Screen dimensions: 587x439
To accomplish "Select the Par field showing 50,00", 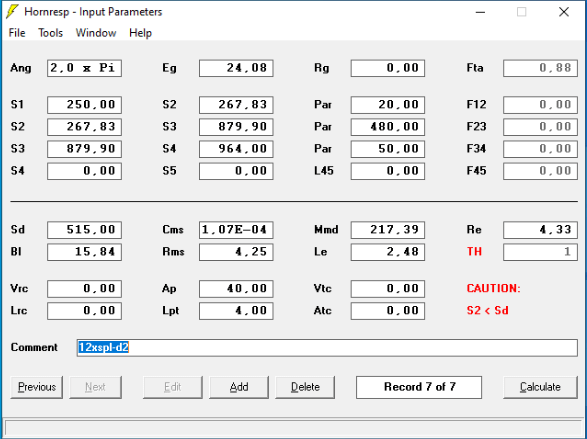I will click(x=388, y=149).
